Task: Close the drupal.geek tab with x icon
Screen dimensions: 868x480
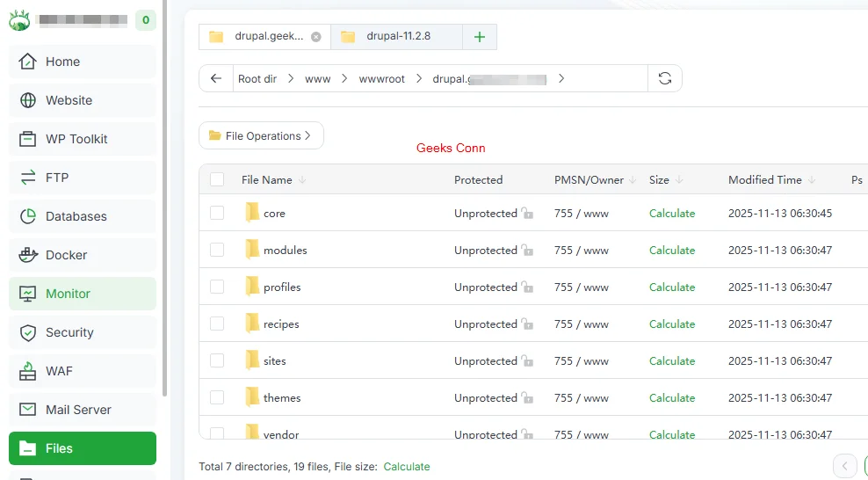Action: [x=316, y=37]
